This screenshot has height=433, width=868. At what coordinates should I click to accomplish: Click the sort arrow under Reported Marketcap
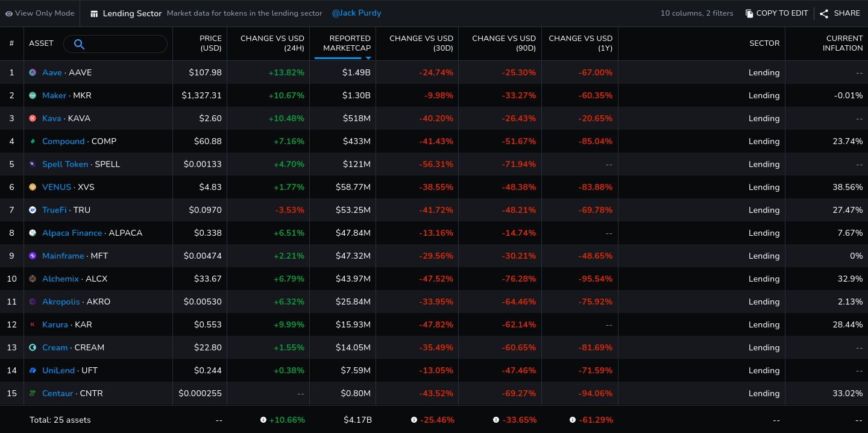coord(368,58)
